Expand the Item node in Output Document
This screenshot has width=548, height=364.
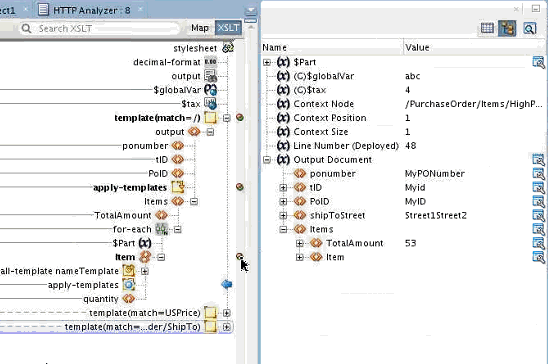click(300, 257)
